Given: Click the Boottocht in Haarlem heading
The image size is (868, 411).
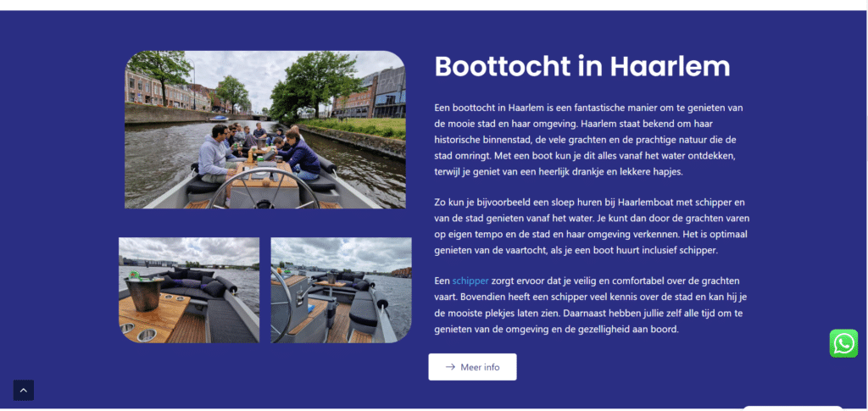Looking at the screenshot, I should [x=581, y=66].
